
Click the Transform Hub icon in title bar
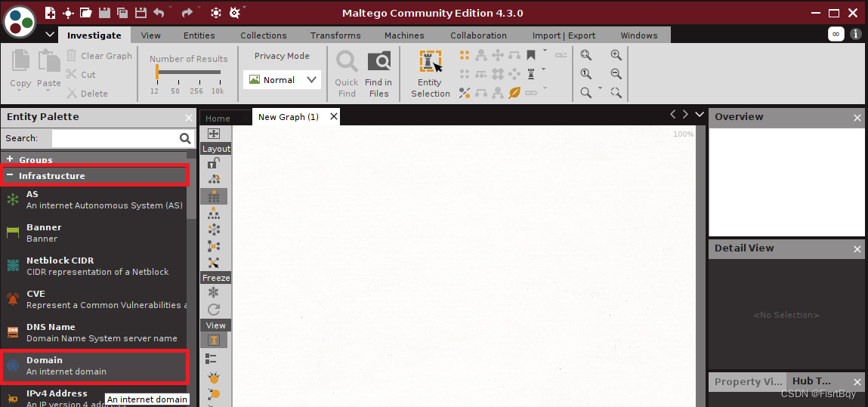216,13
